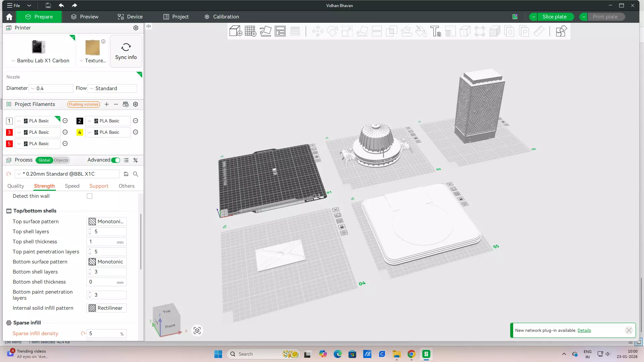
Task: Click filament 4 yellow color swatch
Action: 79,132
